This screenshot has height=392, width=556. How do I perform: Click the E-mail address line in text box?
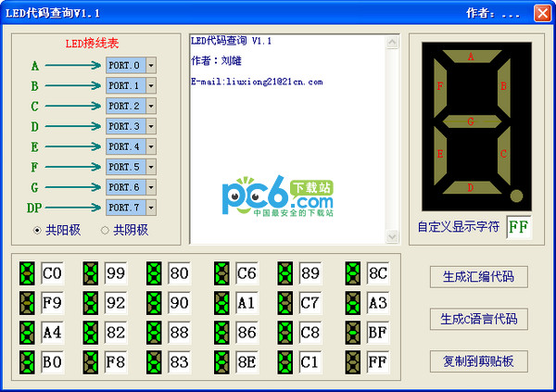[257, 82]
